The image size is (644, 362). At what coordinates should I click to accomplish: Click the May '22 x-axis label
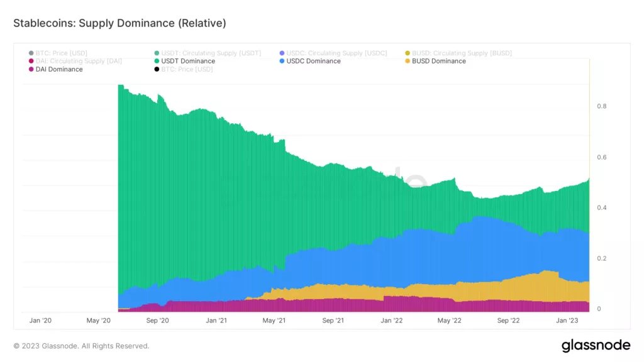[449, 321]
